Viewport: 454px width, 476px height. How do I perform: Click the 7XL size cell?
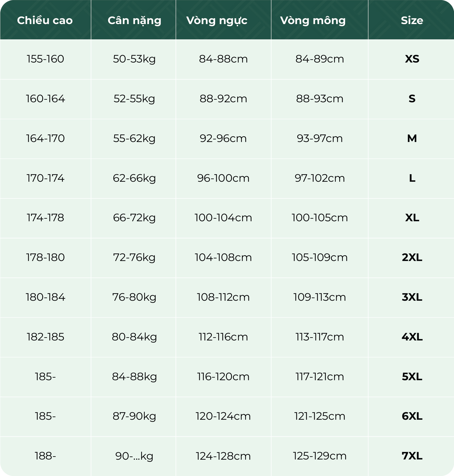(x=412, y=456)
